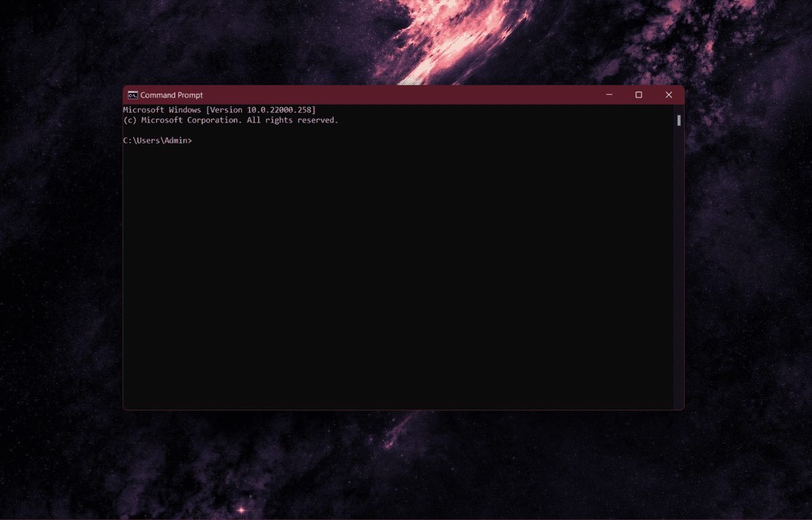Click the 'Command Prompt' title text
The image size is (812, 520).
[172, 95]
